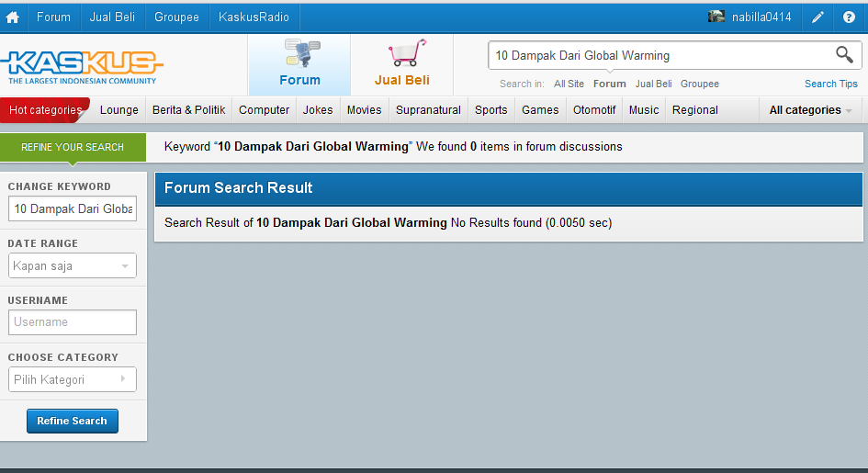Go to the Kaskus home icon
Screen dimensions: 868x473
tap(13, 17)
